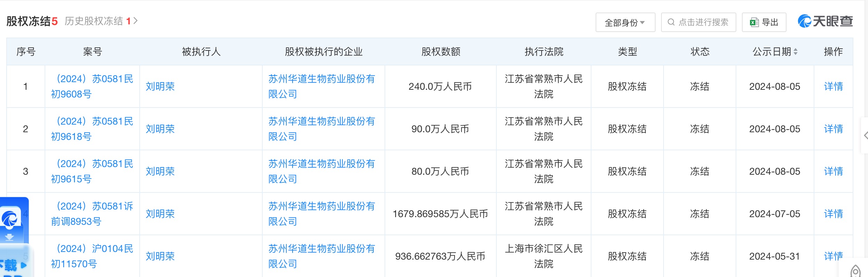Click the 下载 floating banner button

coord(13,265)
